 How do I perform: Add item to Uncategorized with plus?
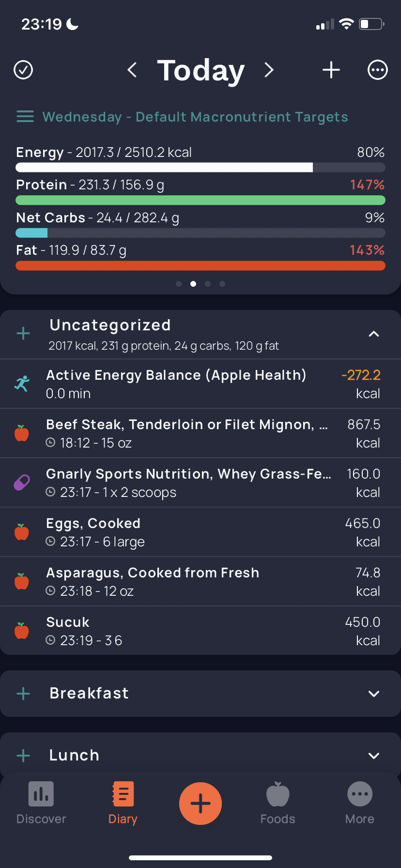tap(23, 333)
